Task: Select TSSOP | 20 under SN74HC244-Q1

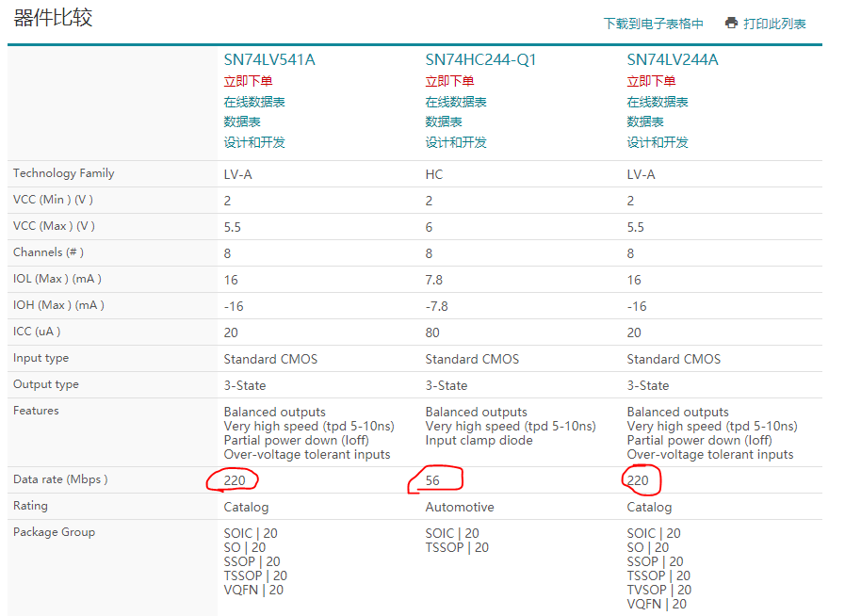Action: pos(457,547)
